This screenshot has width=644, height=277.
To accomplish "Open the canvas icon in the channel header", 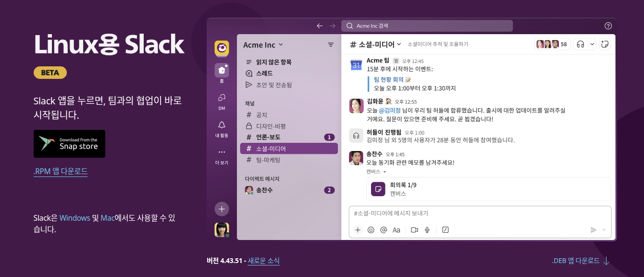I will [605, 44].
